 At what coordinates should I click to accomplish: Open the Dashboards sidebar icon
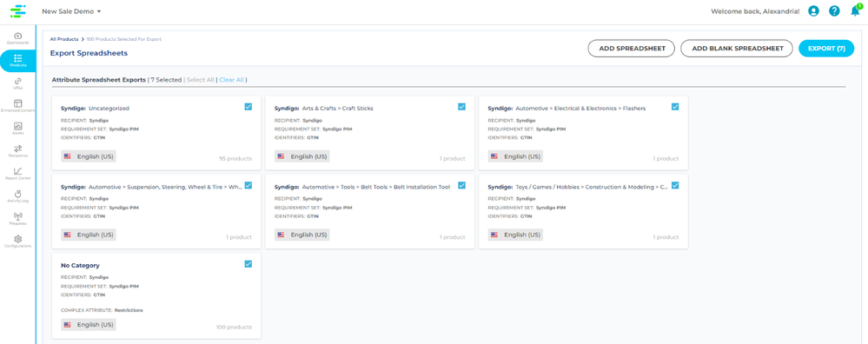pyautogui.click(x=17, y=36)
